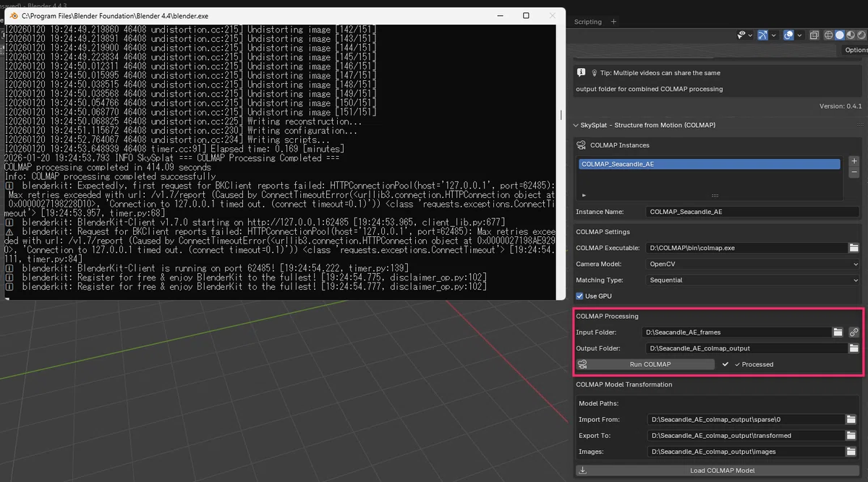Click the COLMAP Instances camera icon

coord(582,145)
